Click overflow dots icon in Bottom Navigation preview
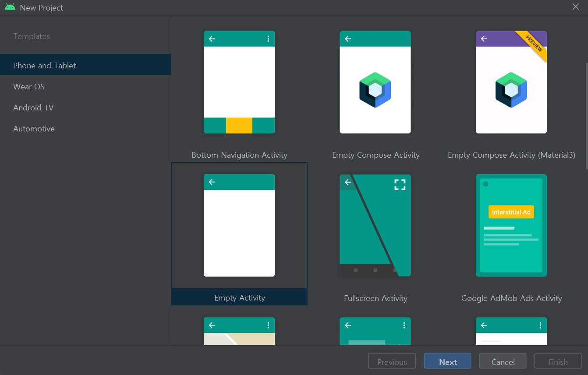 [x=268, y=39]
